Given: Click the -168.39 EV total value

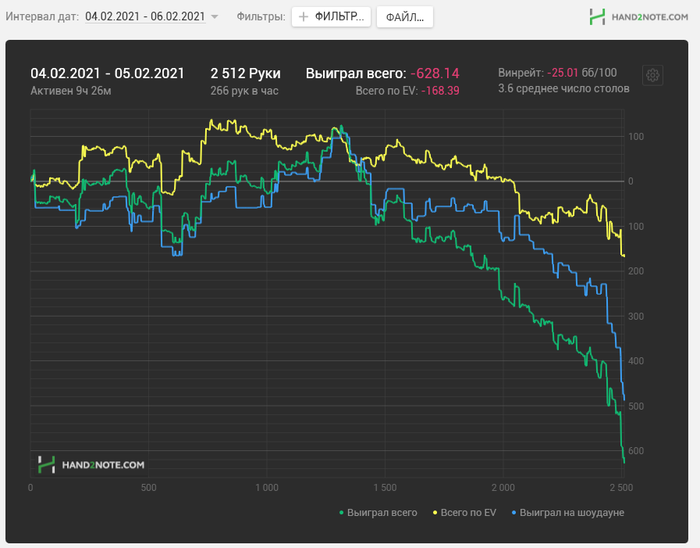Looking at the screenshot, I should click(440, 91).
